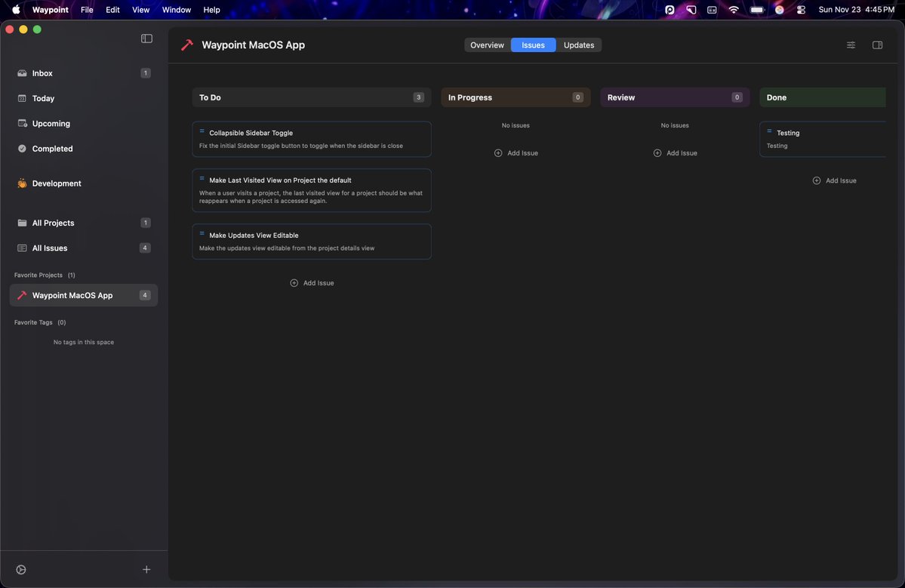This screenshot has height=588, width=905.
Task: Open the Testing card in Done column
Action: coord(823,139)
